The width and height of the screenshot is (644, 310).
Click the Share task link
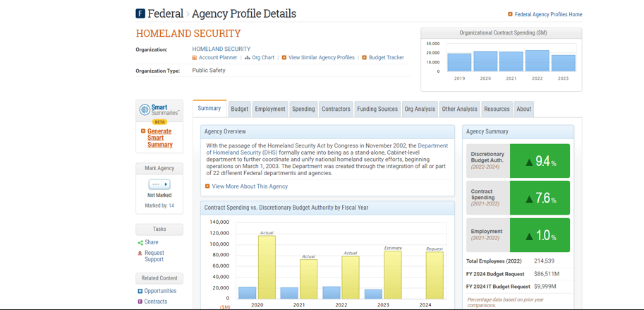[x=151, y=243]
